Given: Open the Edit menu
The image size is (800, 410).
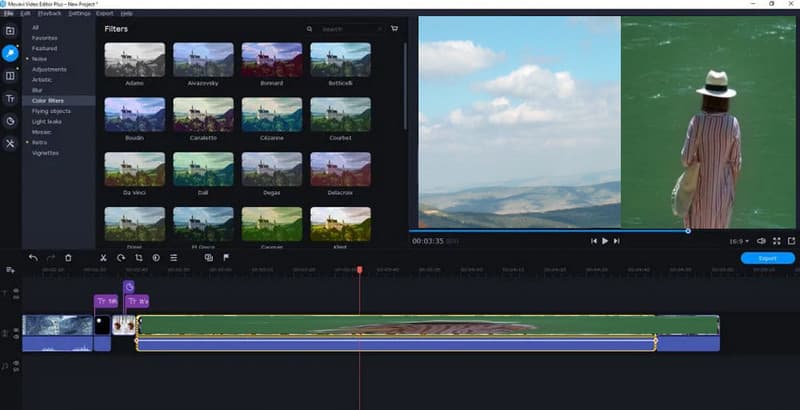Looking at the screenshot, I should click(26, 13).
